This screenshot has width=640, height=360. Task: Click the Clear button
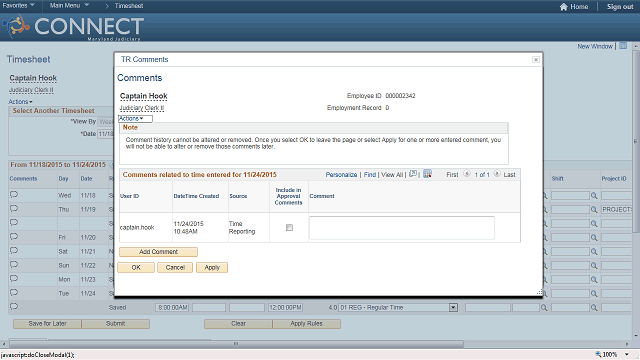tap(238, 324)
